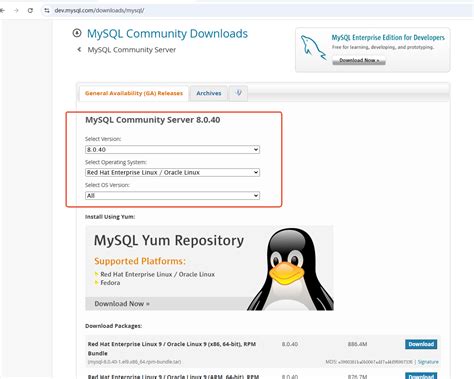Open the Signature link for the x86 bundle
Screen dimensions: 474x379
pos(428,362)
